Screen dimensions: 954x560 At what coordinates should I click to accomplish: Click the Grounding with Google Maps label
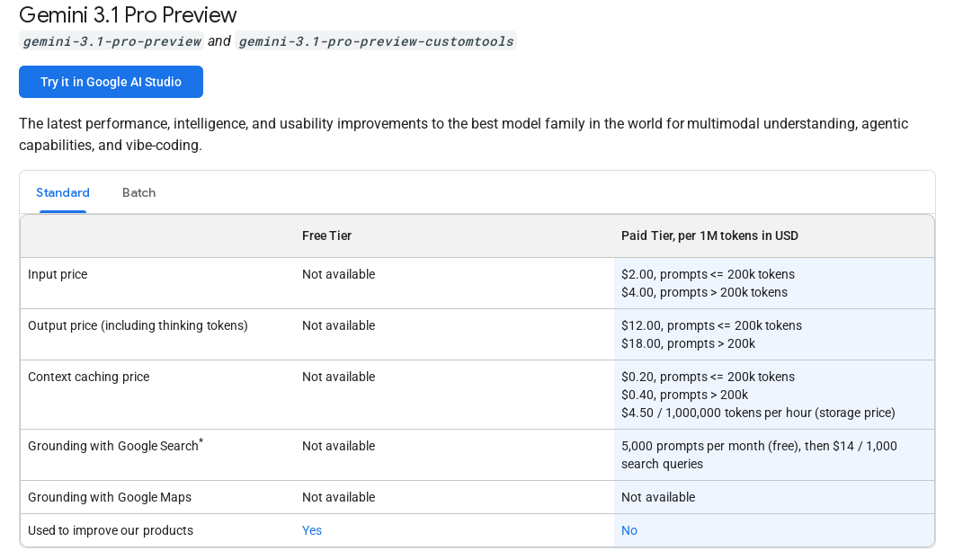tap(110, 497)
